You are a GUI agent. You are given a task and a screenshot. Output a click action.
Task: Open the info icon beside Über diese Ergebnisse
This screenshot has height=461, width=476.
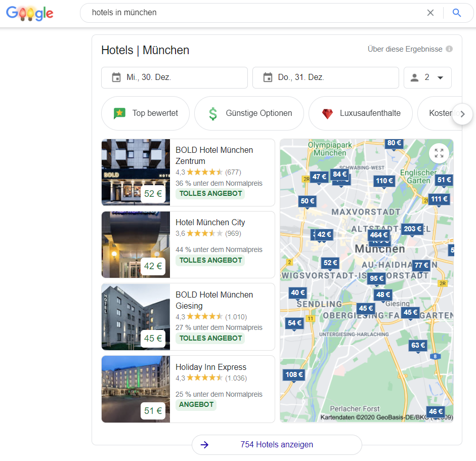(449, 49)
